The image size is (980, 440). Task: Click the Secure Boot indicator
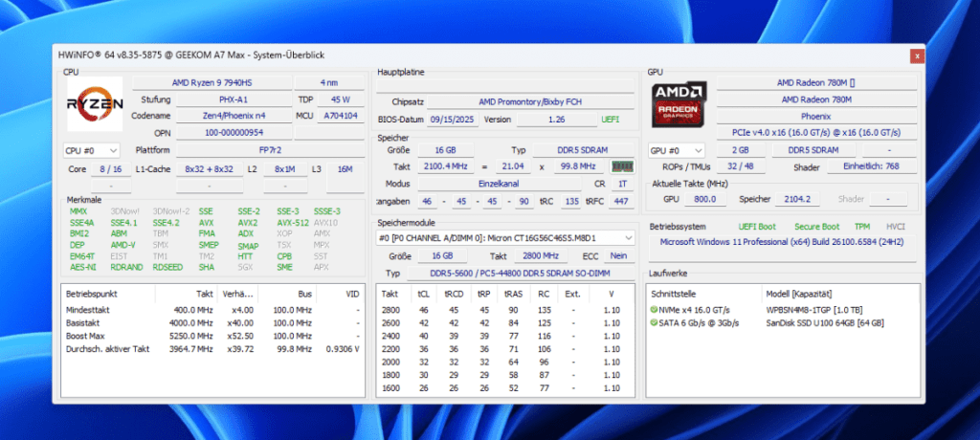click(x=816, y=227)
